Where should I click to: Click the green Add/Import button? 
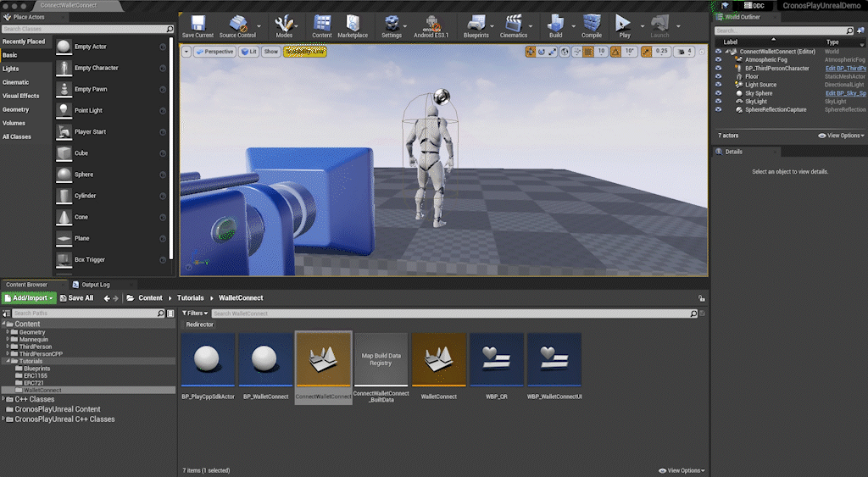click(x=30, y=298)
